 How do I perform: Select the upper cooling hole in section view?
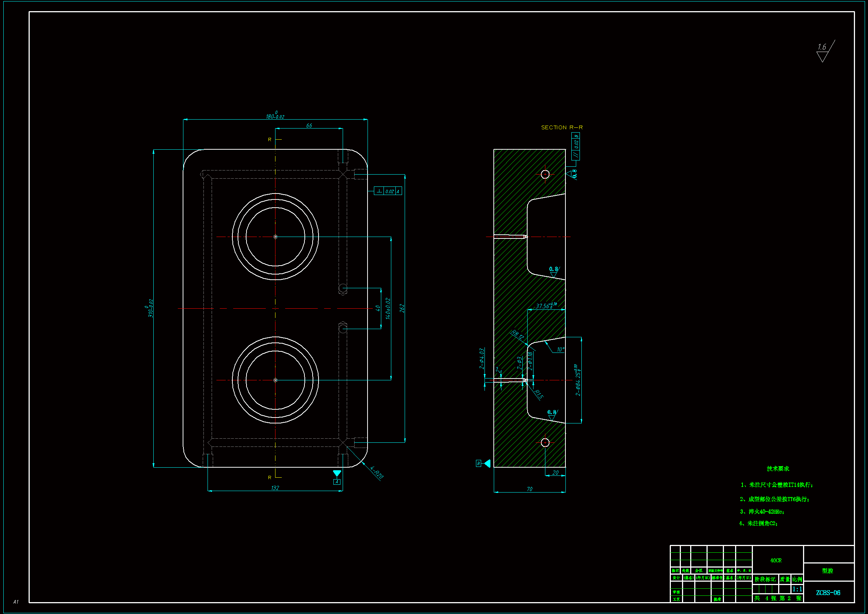click(545, 175)
